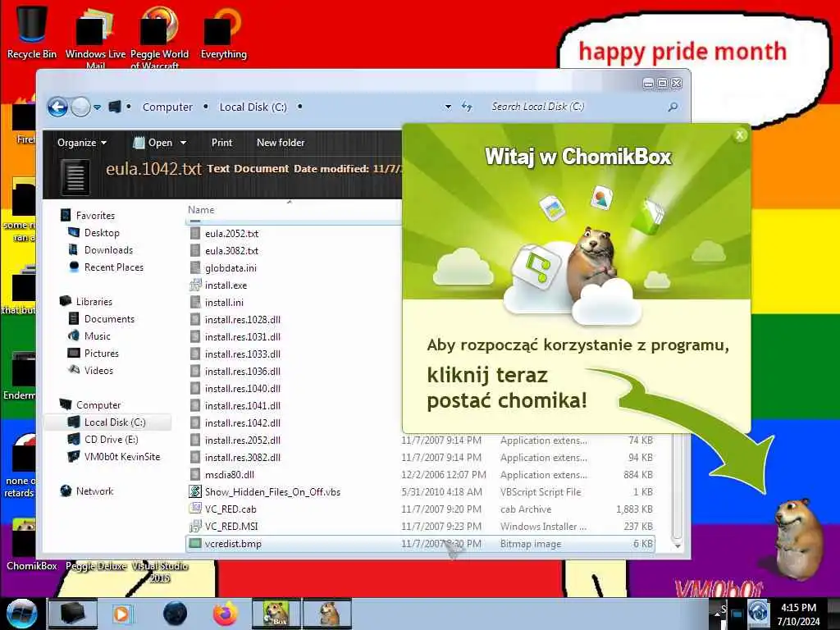Open the VM0b0t KevinSite drive
The height and width of the screenshot is (630, 840).
click(121, 456)
